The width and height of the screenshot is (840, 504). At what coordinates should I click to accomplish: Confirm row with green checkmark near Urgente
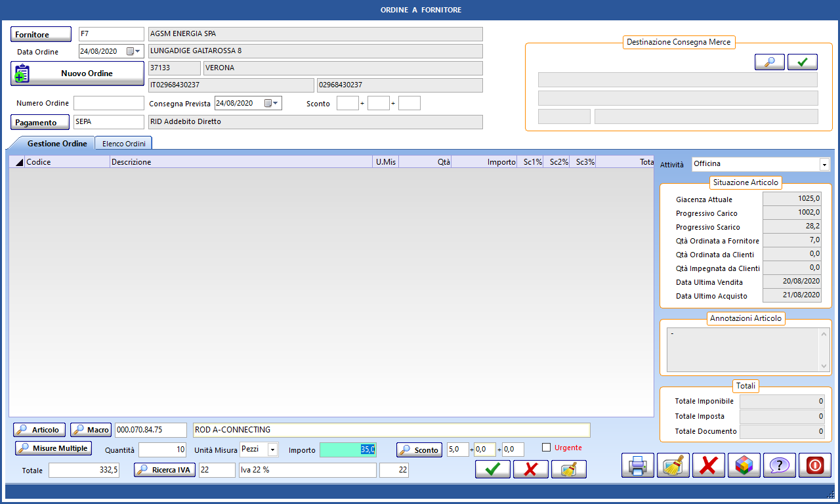click(x=492, y=469)
